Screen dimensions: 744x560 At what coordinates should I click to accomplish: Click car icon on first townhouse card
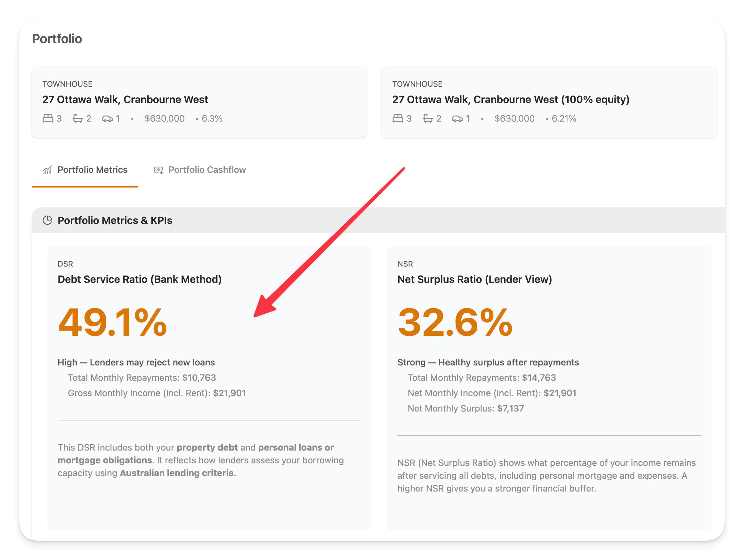coord(107,119)
